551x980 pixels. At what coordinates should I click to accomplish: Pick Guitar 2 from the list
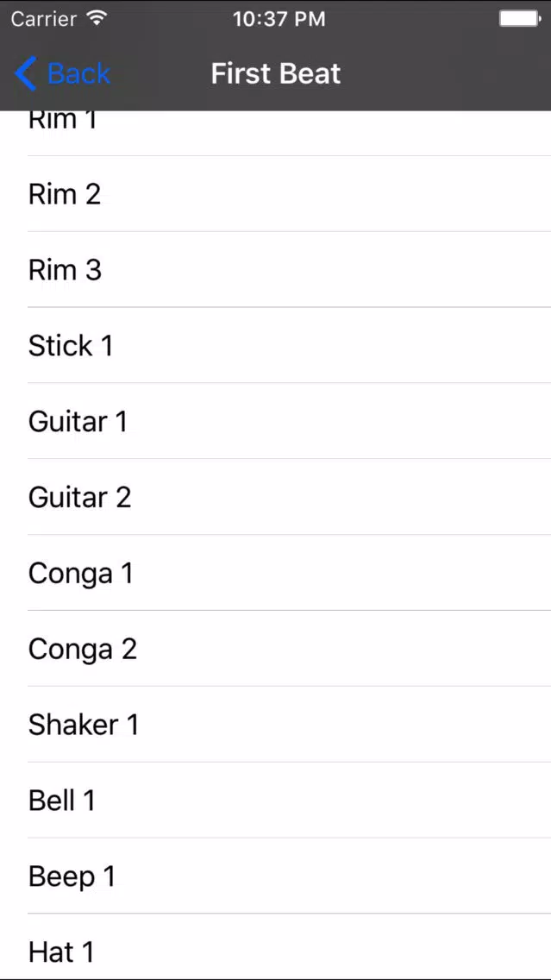click(276, 497)
